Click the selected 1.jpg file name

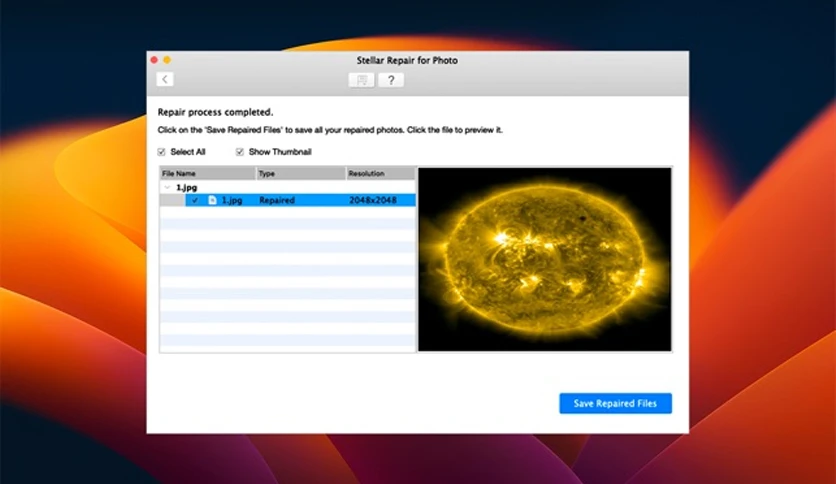[x=232, y=200]
